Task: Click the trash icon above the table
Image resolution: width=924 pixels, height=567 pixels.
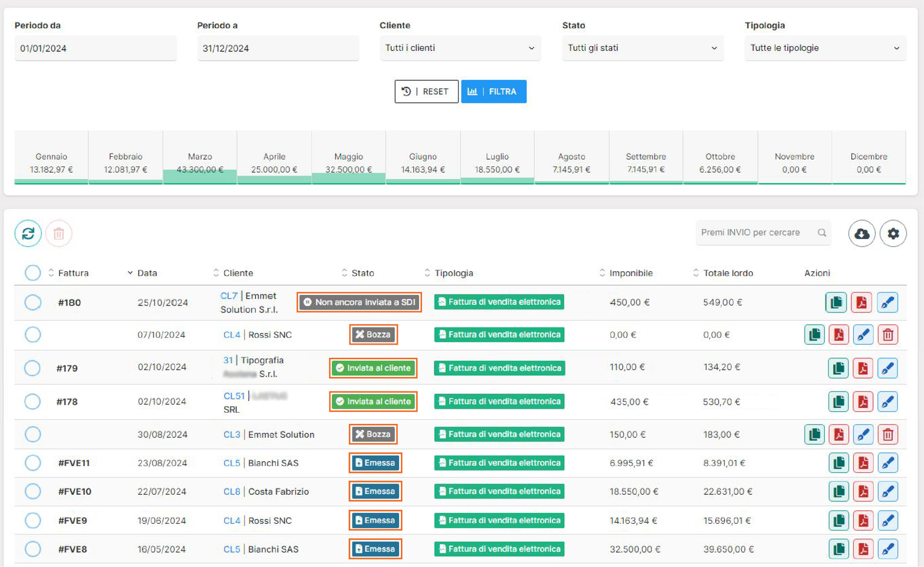Action: click(58, 234)
